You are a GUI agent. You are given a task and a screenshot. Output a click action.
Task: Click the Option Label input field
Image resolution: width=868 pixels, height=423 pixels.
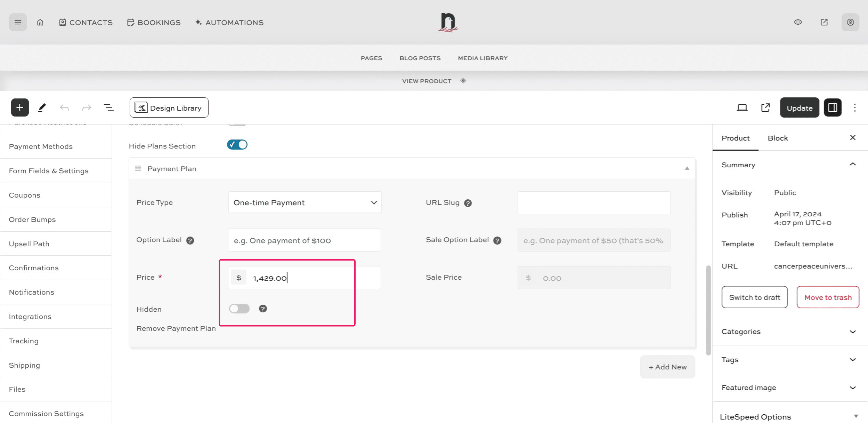point(305,240)
